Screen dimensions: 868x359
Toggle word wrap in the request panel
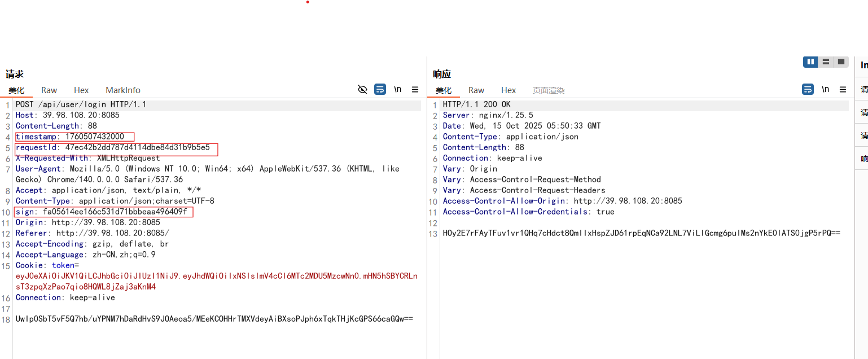coord(380,90)
